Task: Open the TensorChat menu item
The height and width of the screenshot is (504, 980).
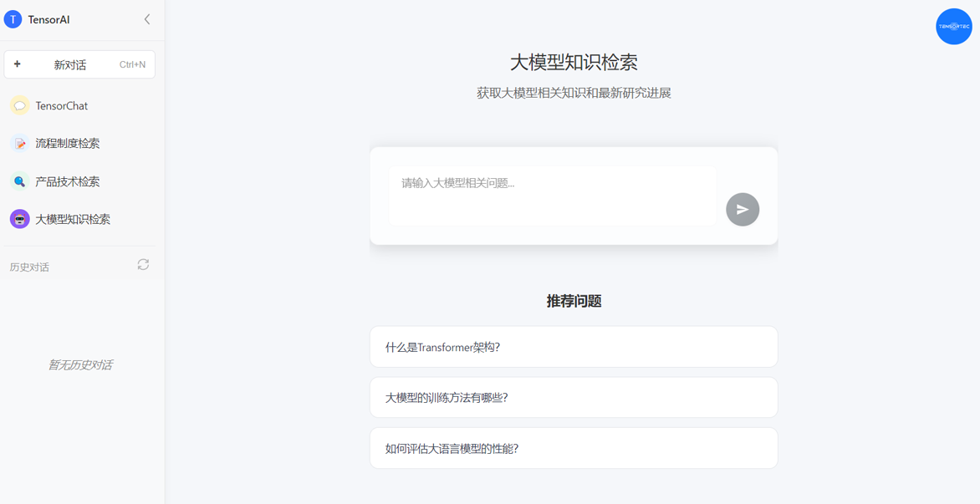Action: pos(62,106)
